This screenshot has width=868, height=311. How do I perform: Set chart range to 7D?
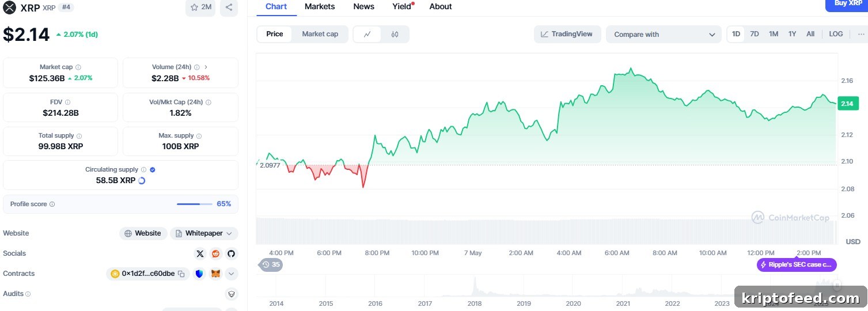point(755,34)
